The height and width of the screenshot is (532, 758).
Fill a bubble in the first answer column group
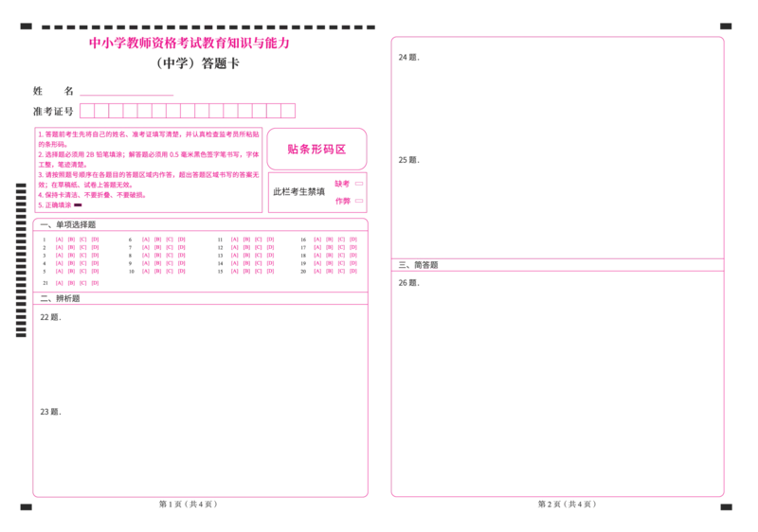point(77,255)
